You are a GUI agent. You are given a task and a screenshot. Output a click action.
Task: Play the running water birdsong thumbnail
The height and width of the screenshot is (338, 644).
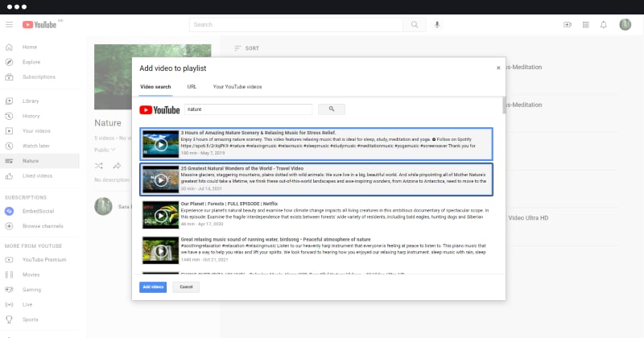[160, 250]
